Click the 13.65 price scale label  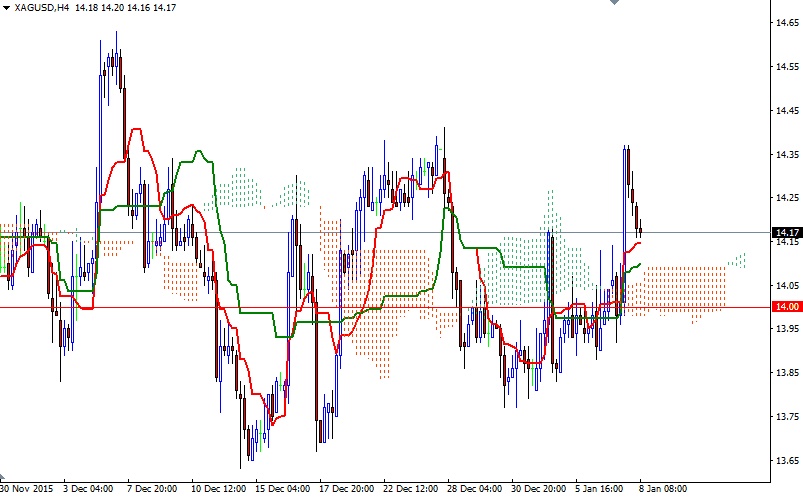click(787, 461)
